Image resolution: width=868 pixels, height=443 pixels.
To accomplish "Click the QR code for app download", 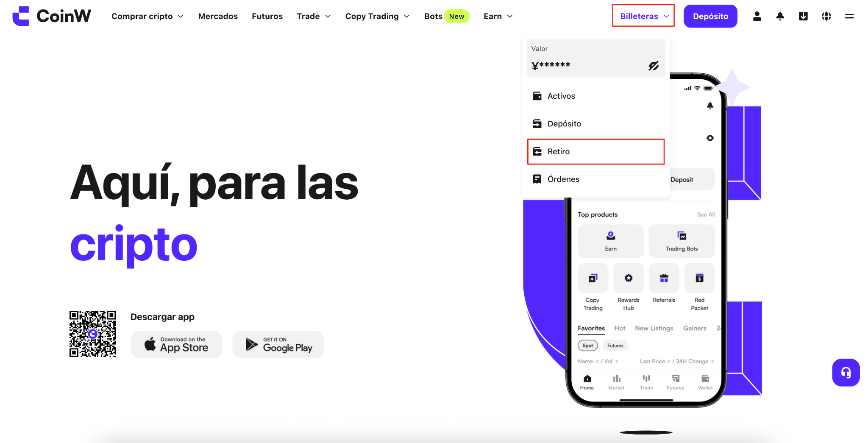I will click(93, 334).
